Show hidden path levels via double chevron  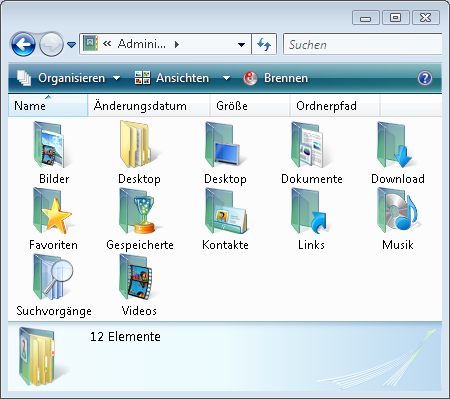(x=107, y=44)
